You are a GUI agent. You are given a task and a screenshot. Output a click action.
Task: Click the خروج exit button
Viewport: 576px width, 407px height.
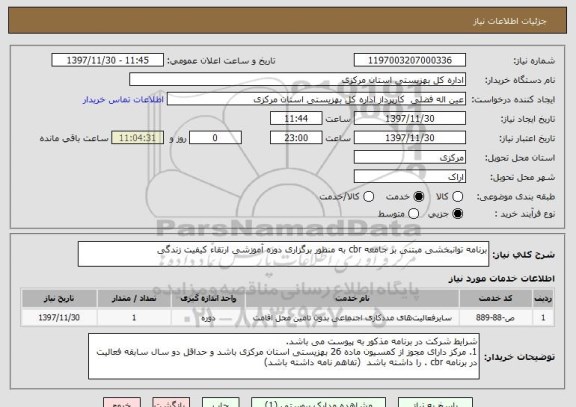(x=122, y=403)
